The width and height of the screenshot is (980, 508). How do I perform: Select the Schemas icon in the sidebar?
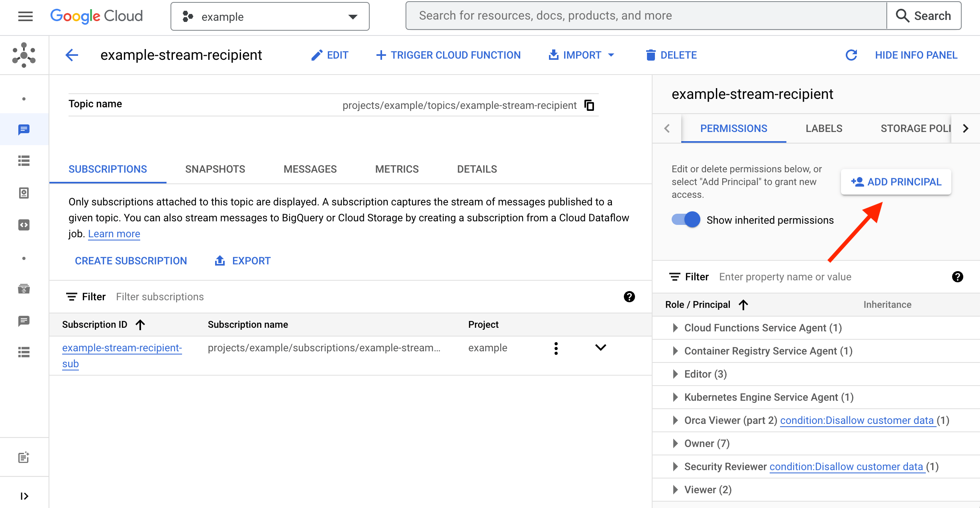click(24, 224)
